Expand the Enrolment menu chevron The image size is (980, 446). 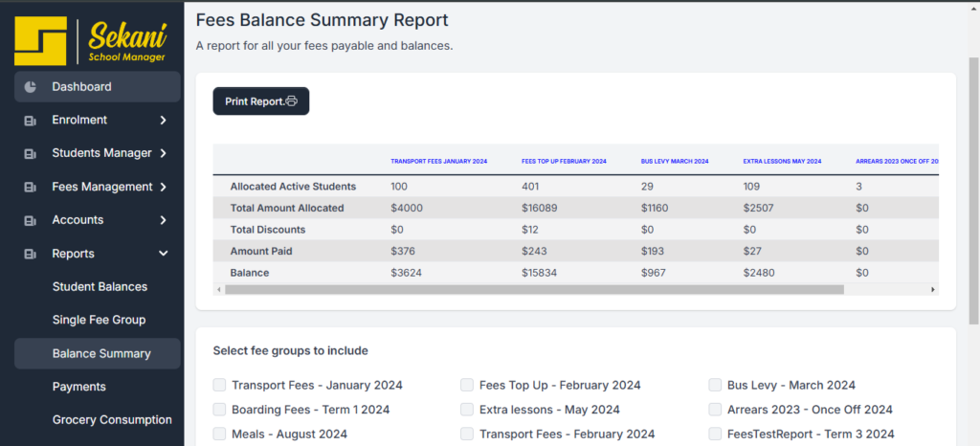(164, 121)
